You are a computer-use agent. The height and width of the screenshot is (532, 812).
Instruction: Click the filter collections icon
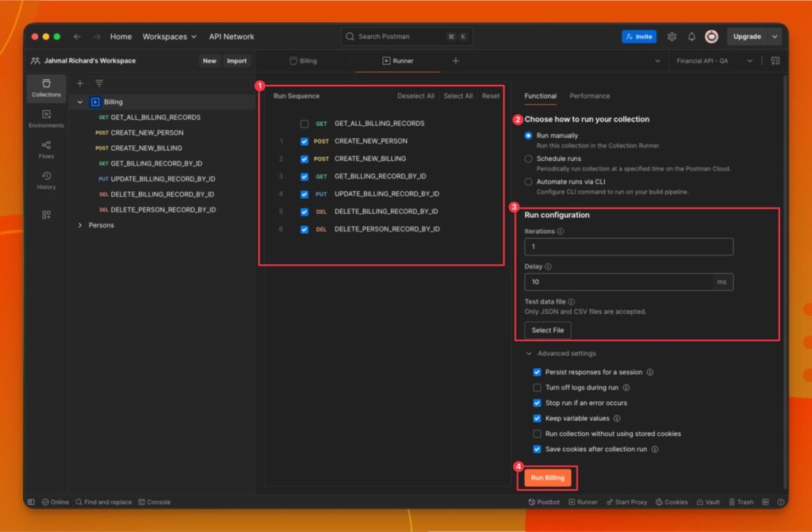click(99, 83)
